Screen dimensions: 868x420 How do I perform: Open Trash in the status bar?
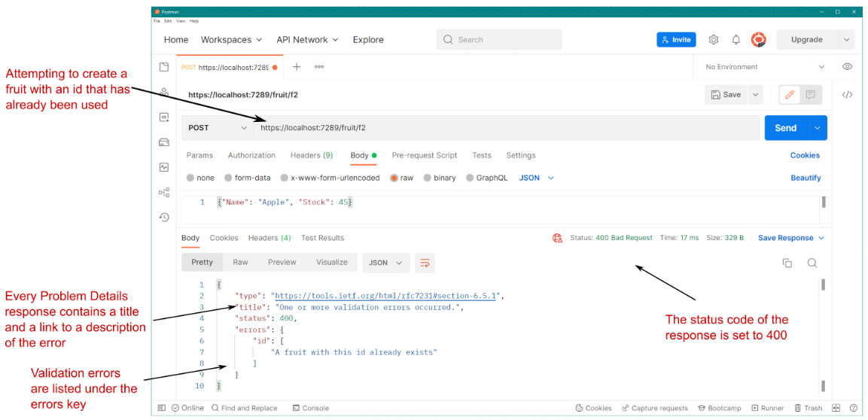pyautogui.click(x=809, y=408)
